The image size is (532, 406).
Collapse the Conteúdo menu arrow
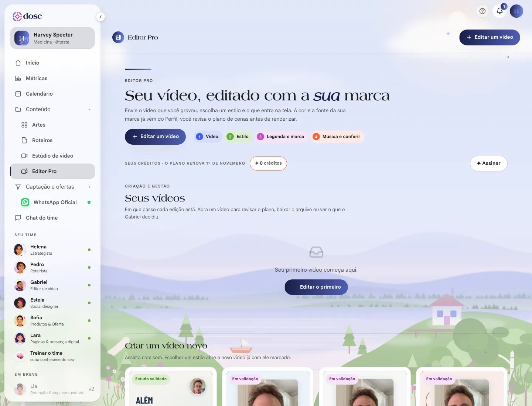[89, 109]
